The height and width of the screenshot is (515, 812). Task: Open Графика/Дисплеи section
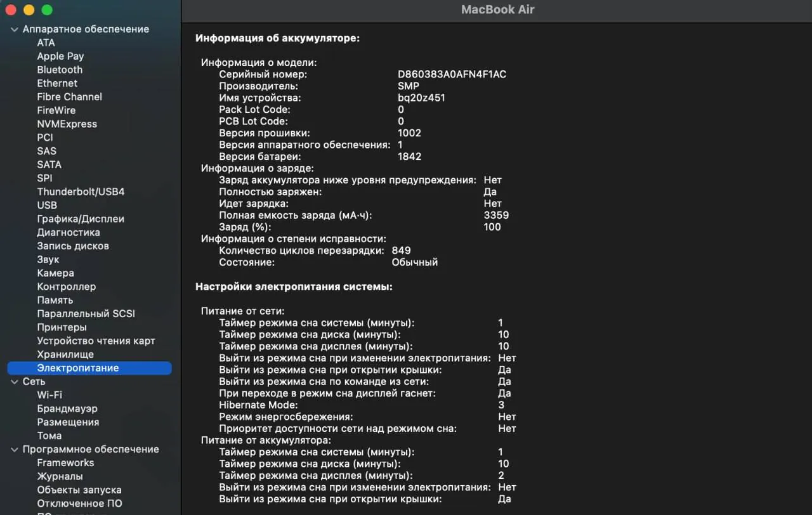tap(81, 219)
